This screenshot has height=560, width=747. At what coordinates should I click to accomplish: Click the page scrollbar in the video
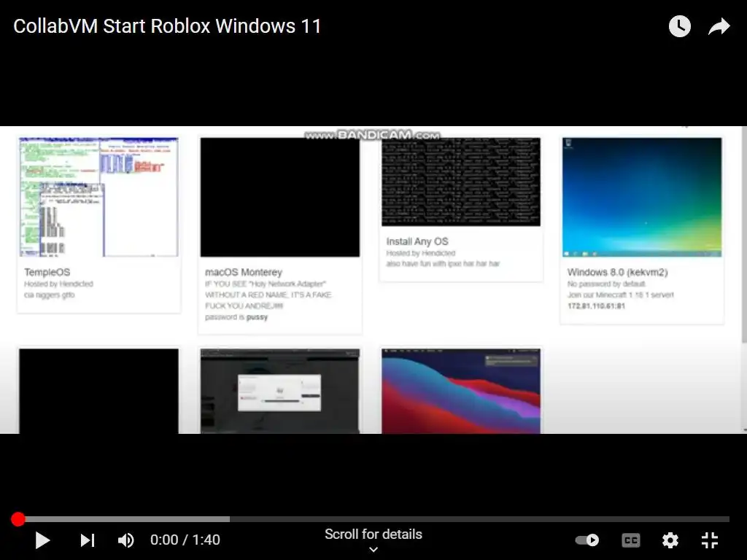click(744, 233)
